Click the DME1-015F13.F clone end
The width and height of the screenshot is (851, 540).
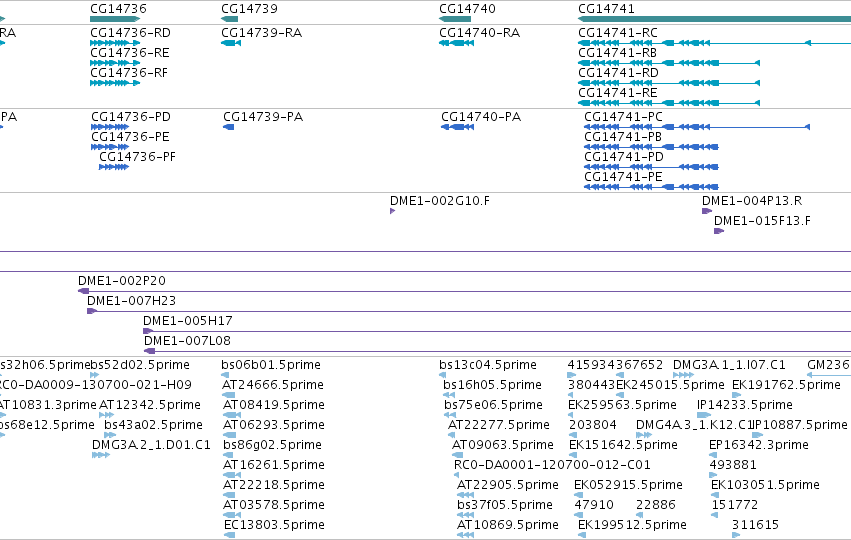(719, 231)
